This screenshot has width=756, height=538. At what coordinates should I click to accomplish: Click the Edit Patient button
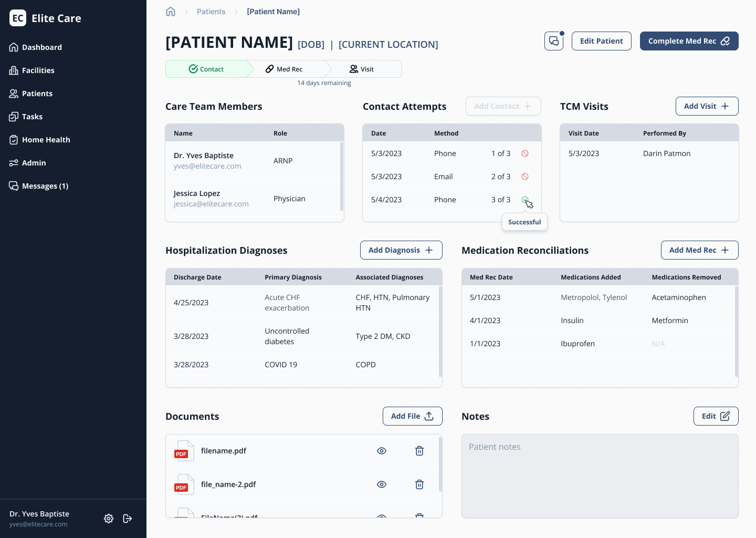pos(601,41)
